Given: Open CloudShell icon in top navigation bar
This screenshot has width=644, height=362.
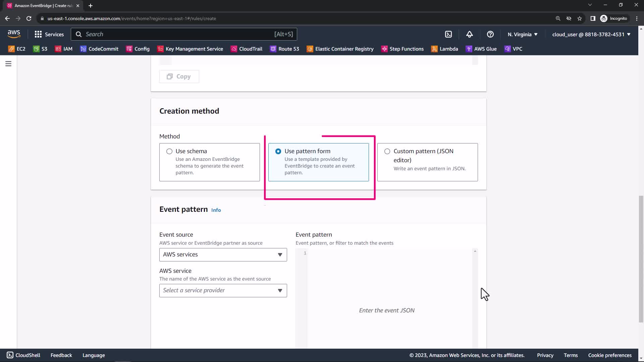Looking at the screenshot, I should click(x=448, y=34).
